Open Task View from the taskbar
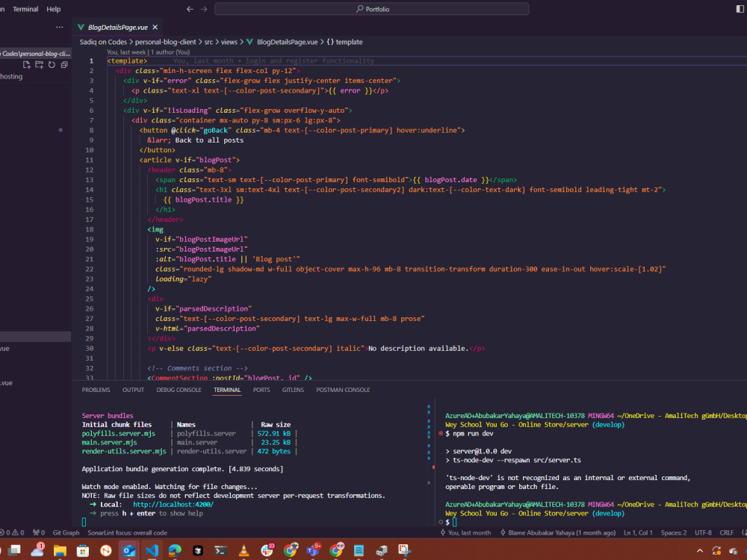Screen dimensions: 747x560 click(14, 550)
